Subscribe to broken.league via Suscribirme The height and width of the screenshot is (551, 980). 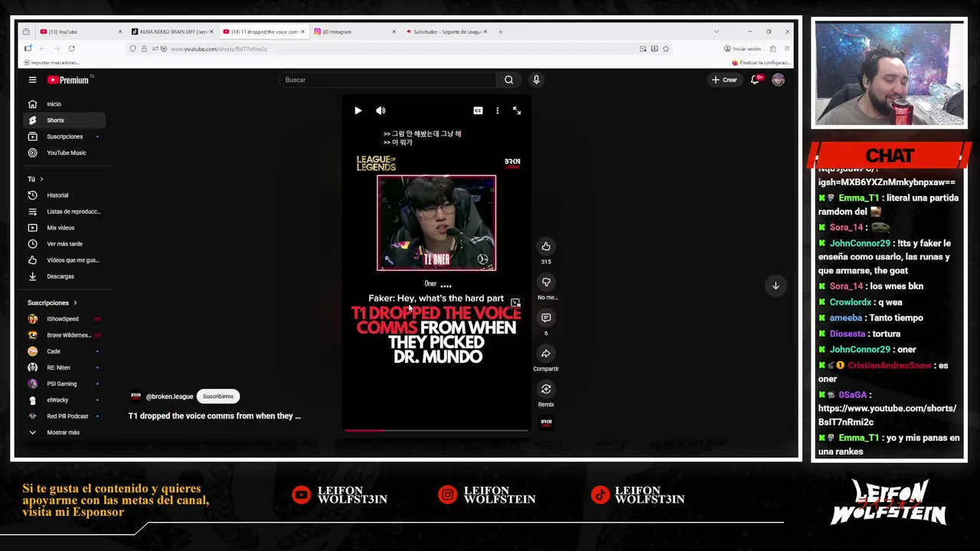218,396
